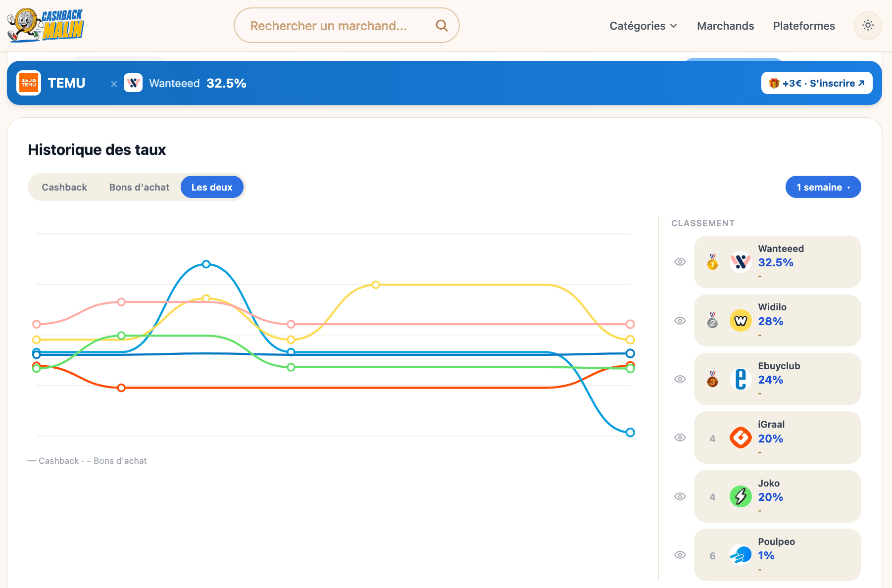Click the CLASSEMENT label

click(x=703, y=223)
